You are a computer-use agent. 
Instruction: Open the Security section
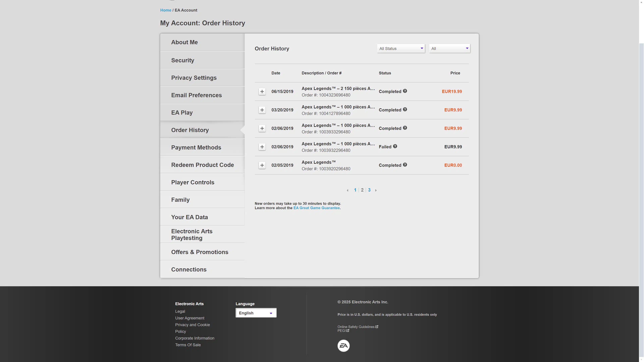[x=202, y=60]
